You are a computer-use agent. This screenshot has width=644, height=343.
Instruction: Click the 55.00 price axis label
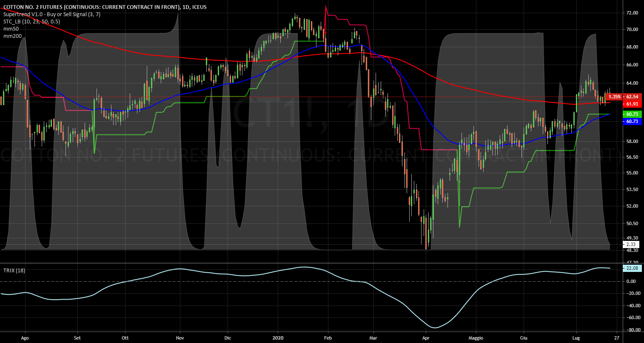coord(632,173)
